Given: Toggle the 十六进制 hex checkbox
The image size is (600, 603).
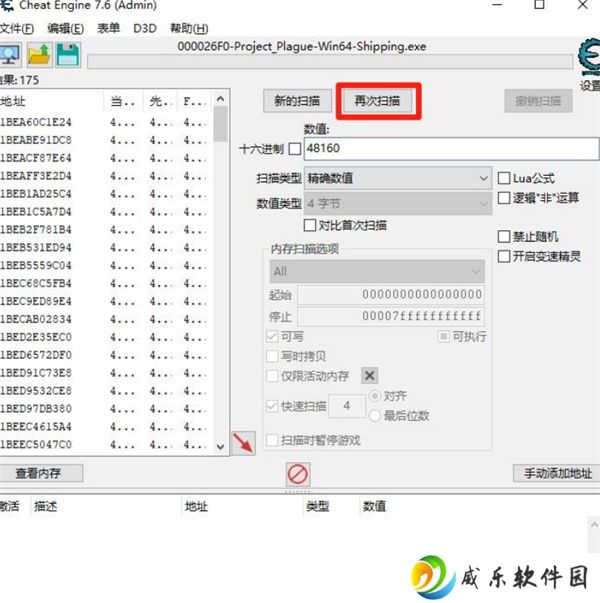Looking at the screenshot, I should 295,149.
